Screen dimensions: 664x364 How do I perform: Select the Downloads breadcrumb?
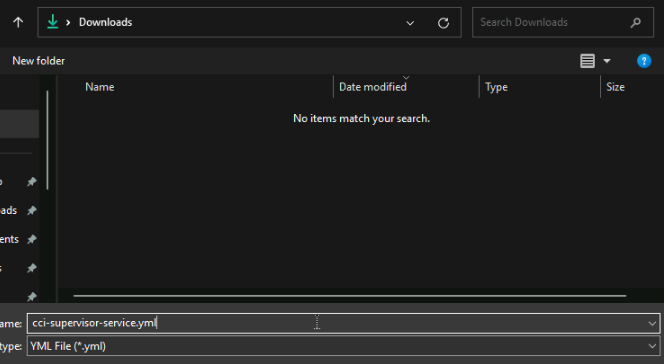coord(105,22)
